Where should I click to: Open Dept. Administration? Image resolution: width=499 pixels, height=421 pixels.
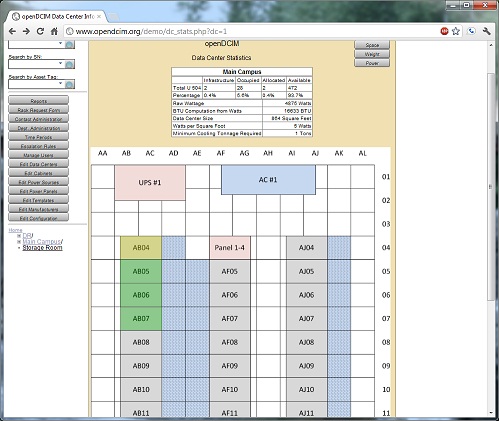(x=38, y=128)
